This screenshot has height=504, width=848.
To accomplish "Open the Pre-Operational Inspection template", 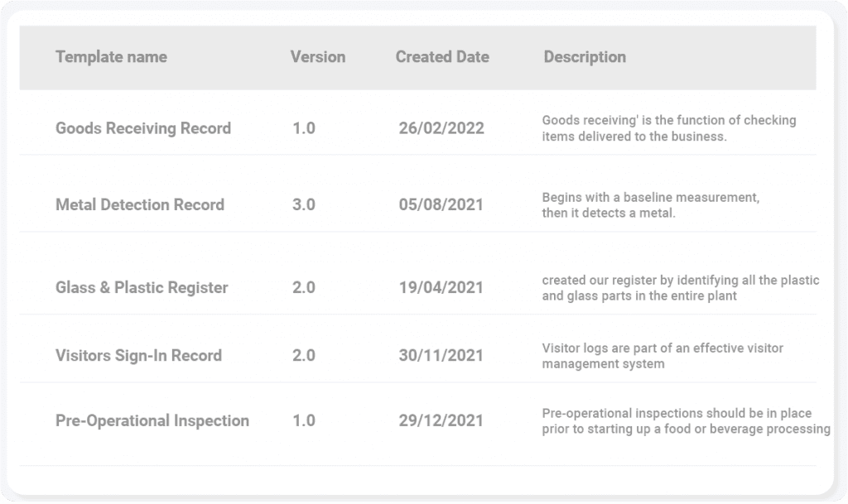I will click(x=152, y=420).
